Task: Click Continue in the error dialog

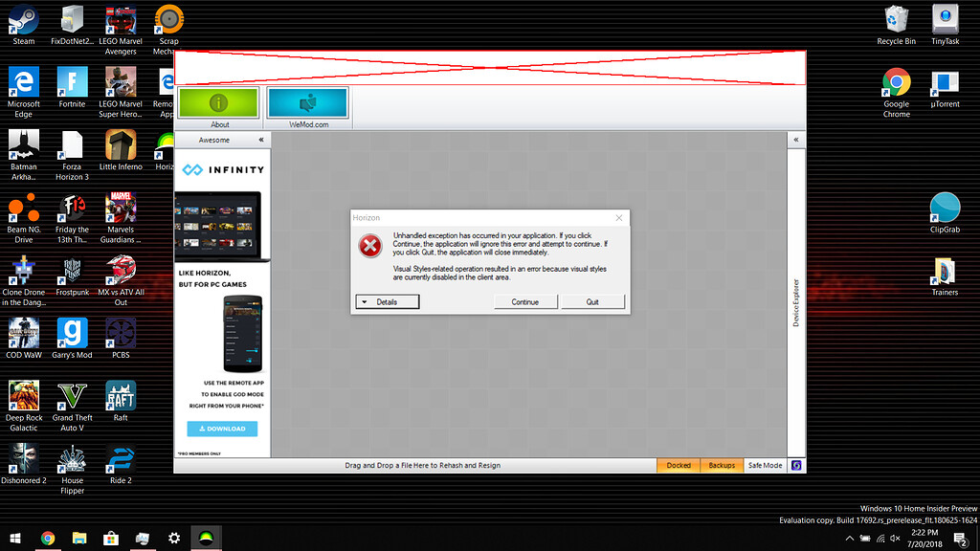Action: tap(525, 301)
